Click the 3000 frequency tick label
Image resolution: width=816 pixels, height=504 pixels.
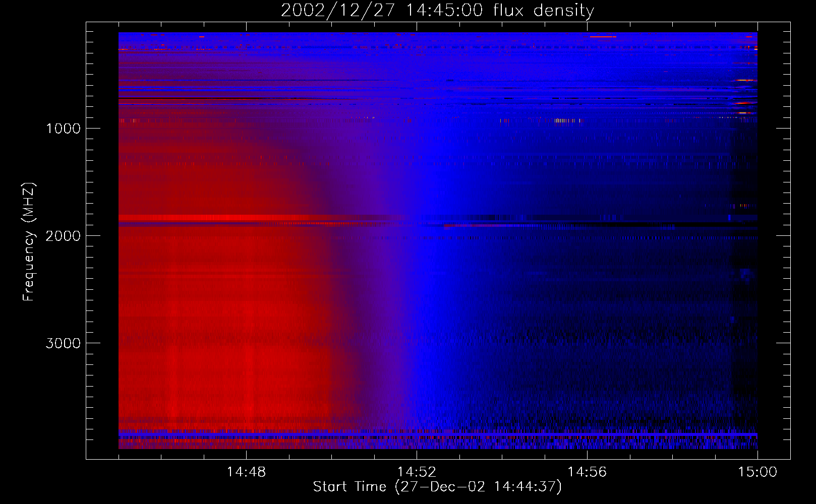coord(63,343)
